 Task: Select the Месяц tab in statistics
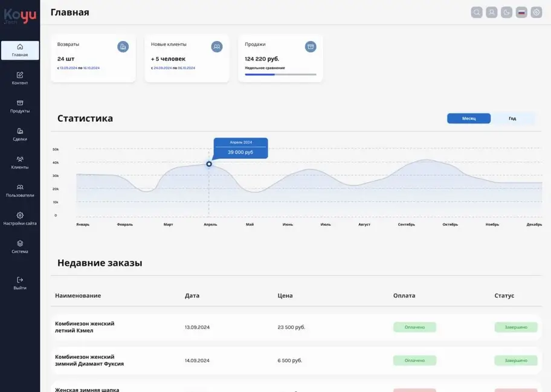point(469,118)
